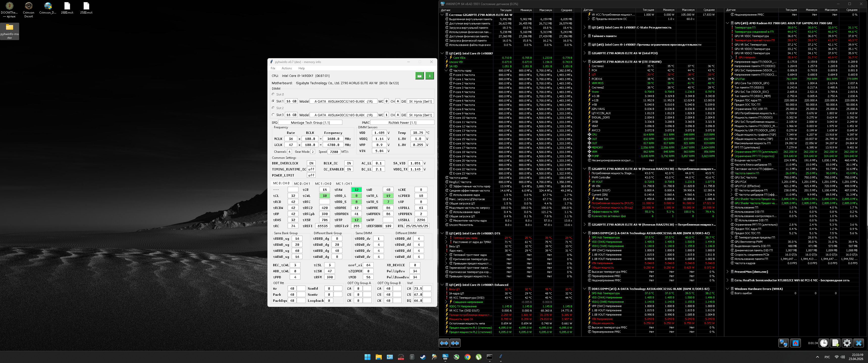Click the green screenshot button in pyhwinfo
This screenshot has height=363, width=868.
click(419, 76)
